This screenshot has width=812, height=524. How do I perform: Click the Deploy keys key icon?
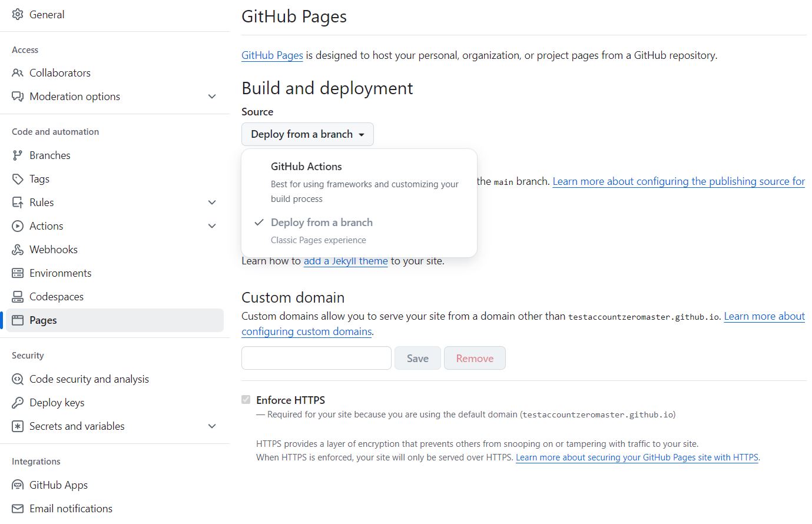tap(18, 403)
